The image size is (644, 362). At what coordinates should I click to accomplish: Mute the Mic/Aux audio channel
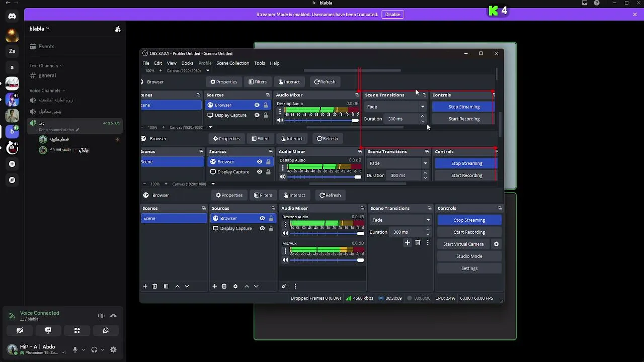pos(285,260)
